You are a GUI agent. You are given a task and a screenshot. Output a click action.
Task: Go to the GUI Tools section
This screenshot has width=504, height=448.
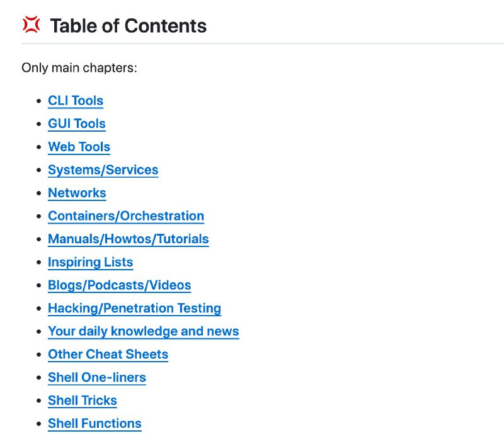77,123
